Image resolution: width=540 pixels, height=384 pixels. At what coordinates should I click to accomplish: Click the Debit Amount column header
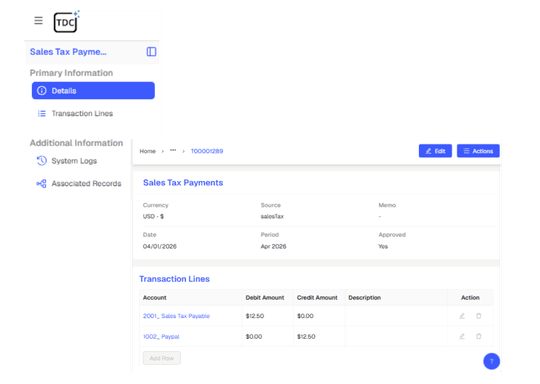coord(265,298)
